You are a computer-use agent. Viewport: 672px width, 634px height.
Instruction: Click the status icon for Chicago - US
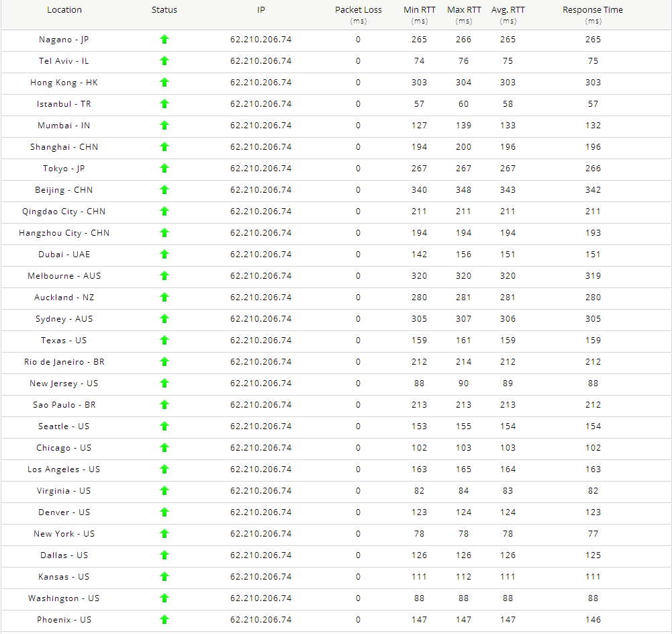pyautogui.click(x=164, y=448)
